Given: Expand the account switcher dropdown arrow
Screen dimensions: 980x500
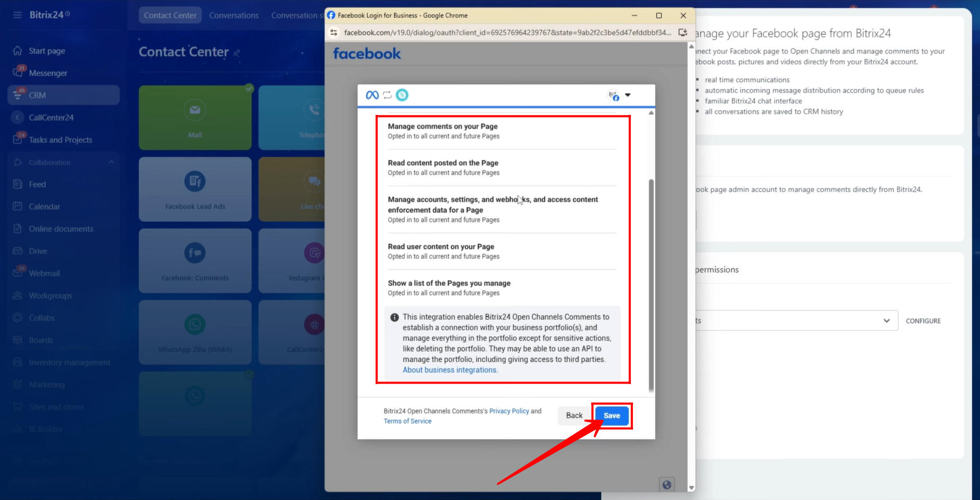Looking at the screenshot, I should [628, 95].
